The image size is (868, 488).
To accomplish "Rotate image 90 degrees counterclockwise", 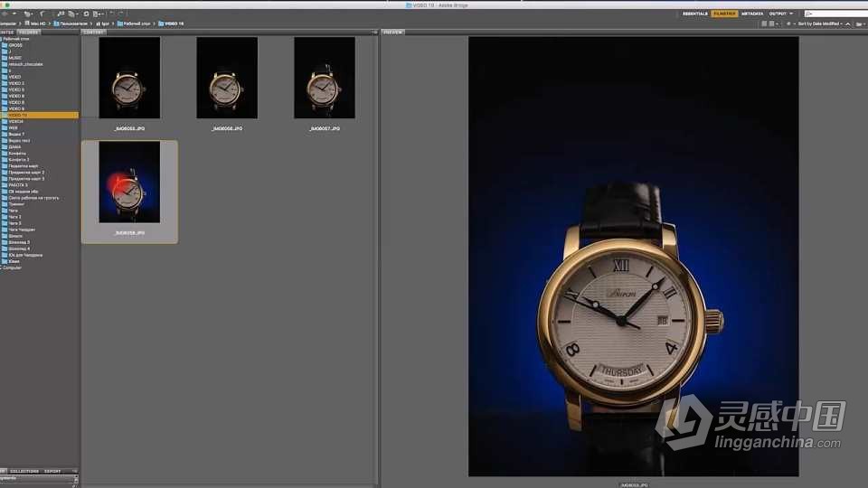I will click(x=112, y=14).
